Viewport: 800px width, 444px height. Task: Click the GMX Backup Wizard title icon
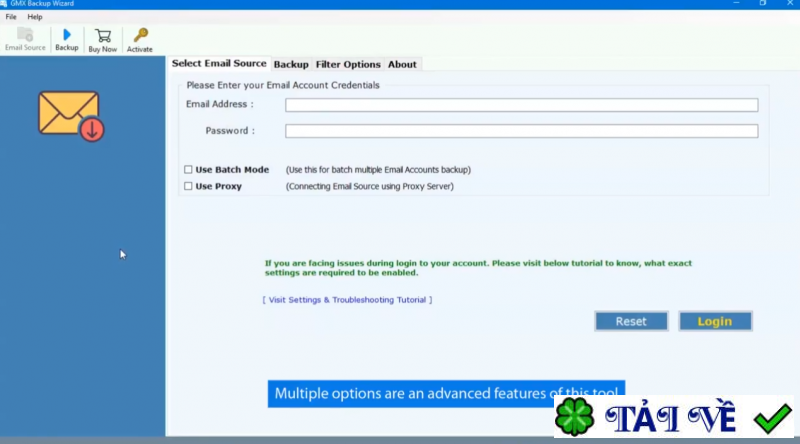(x=4, y=4)
